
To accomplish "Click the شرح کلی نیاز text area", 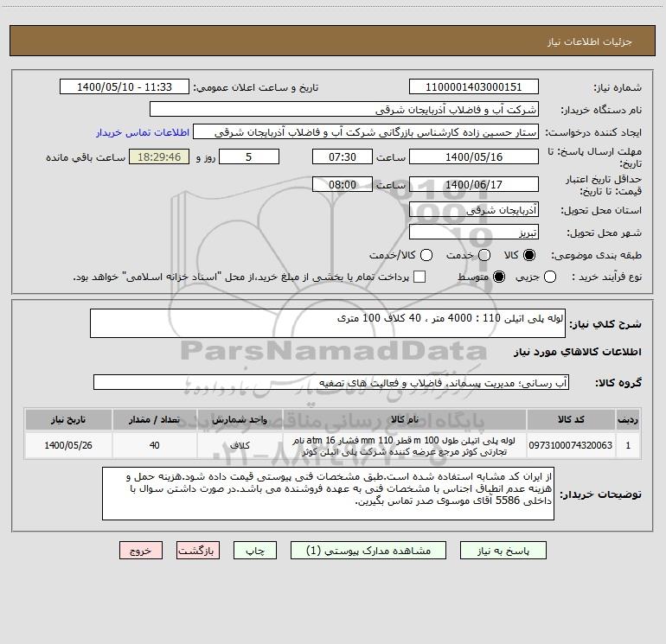I will coord(328,323).
